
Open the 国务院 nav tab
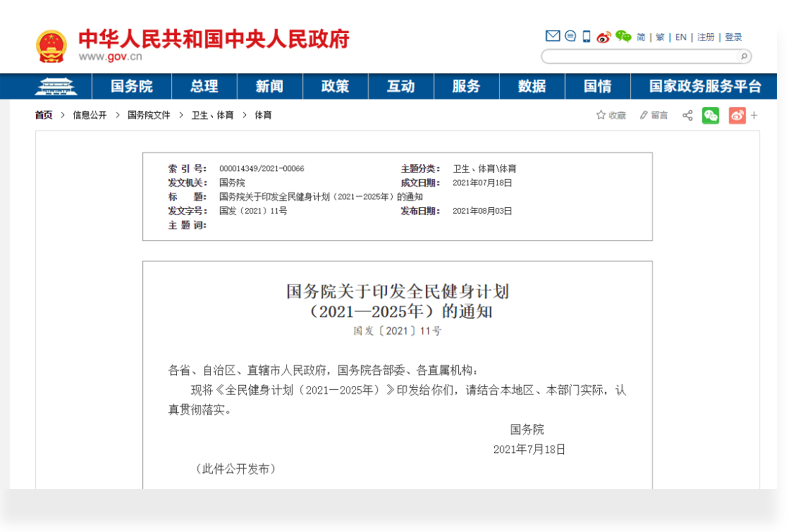(x=132, y=86)
